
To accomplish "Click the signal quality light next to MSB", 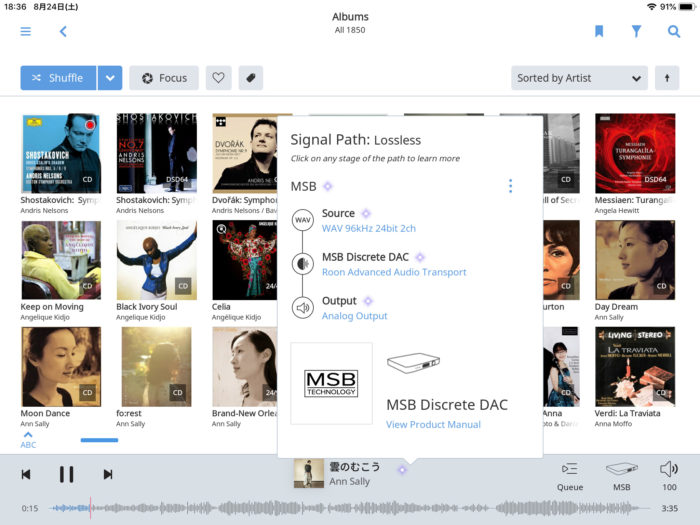I will point(328,186).
